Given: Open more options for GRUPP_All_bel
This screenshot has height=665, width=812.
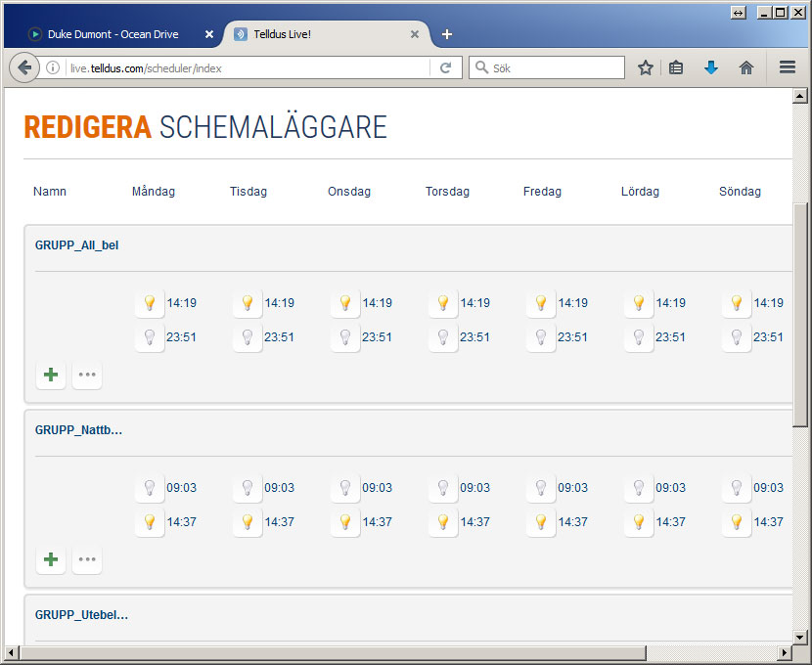Looking at the screenshot, I should coord(87,375).
